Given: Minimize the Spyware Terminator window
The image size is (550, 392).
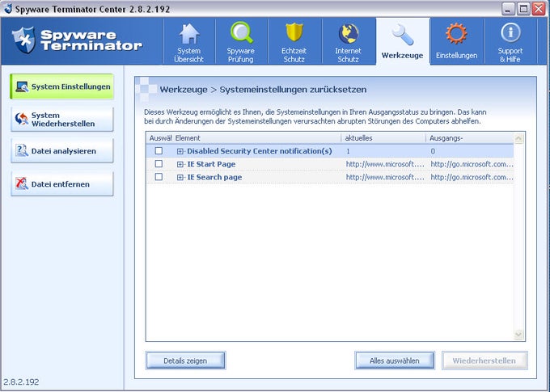Looking at the screenshot, I should pos(508,9).
